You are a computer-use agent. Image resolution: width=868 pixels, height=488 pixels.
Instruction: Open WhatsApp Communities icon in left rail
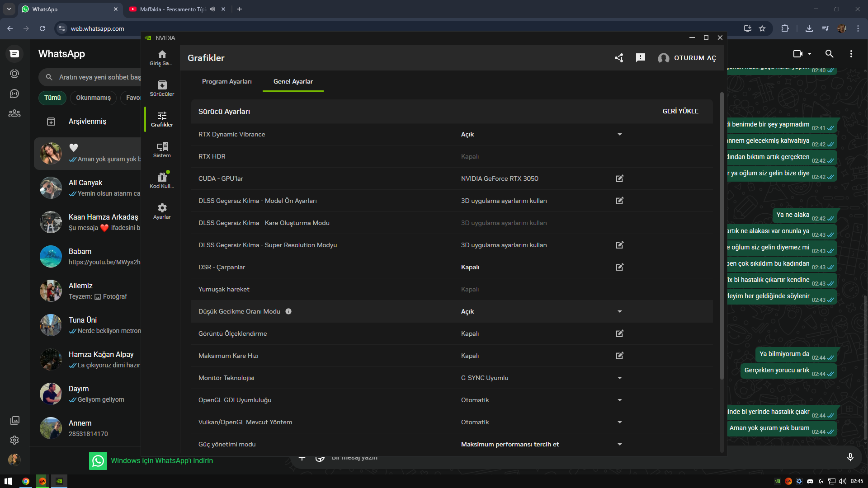point(14,113)
